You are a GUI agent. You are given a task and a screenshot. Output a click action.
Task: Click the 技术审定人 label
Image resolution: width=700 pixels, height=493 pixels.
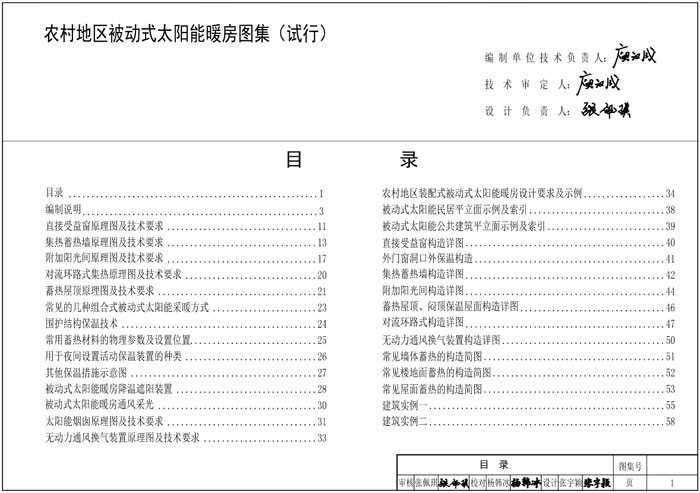(x=528, y=84)
